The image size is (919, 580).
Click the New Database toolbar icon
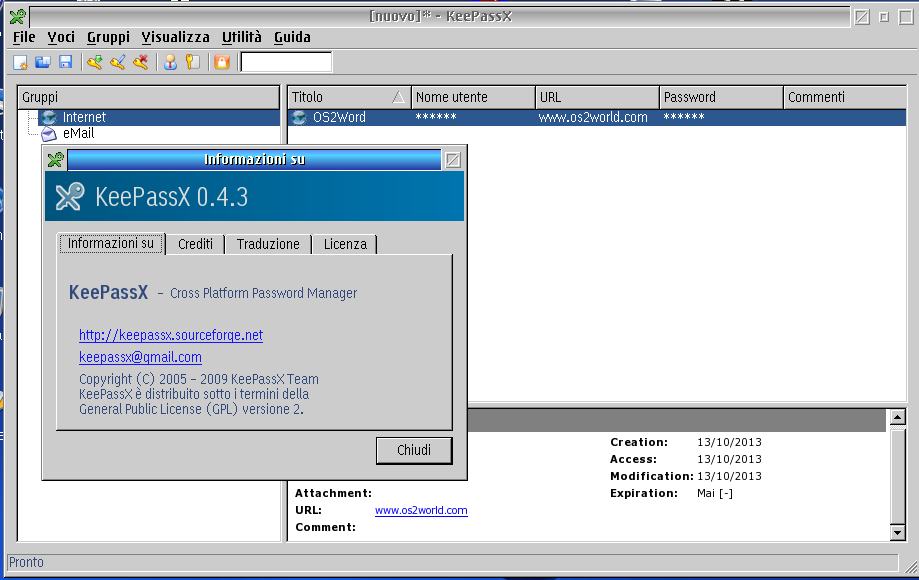click(20, 63)
